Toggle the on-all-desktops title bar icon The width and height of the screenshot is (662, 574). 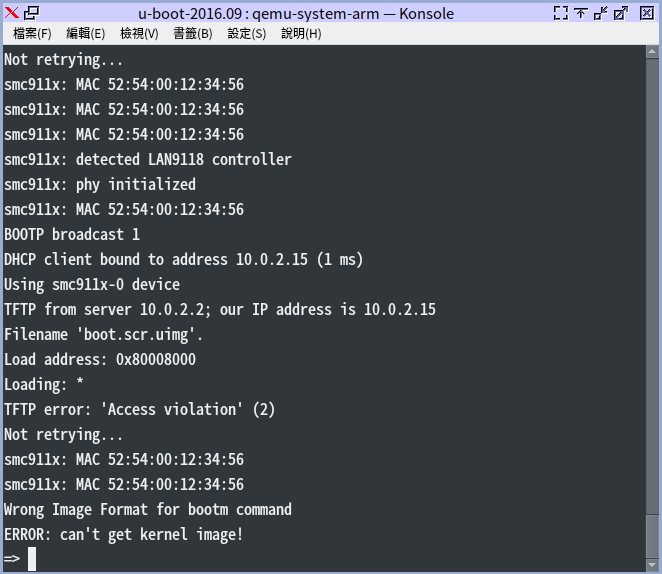(x=31, y=13)
